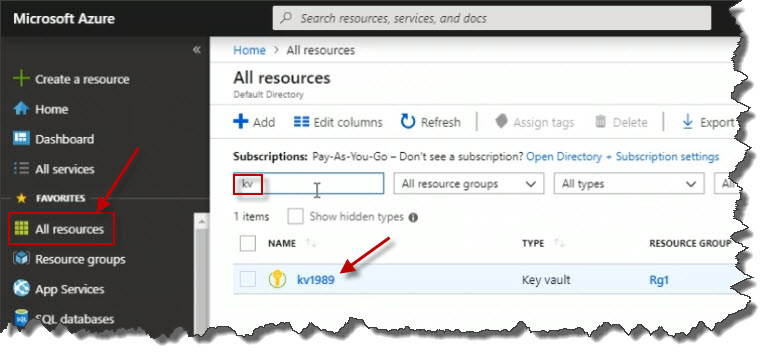Viewport: 774px width, 363px height.
Task: Open the All types dropdown
Action: click(629, 184)
